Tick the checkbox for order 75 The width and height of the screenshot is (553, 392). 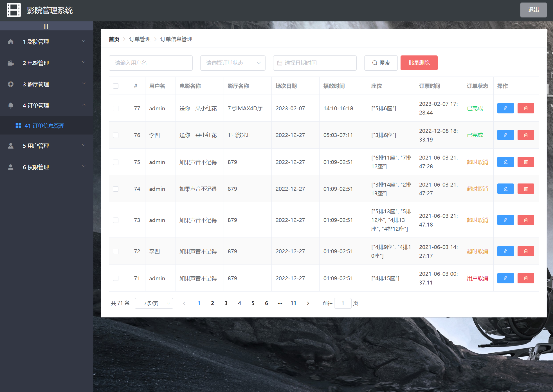[x=116, y=162]
